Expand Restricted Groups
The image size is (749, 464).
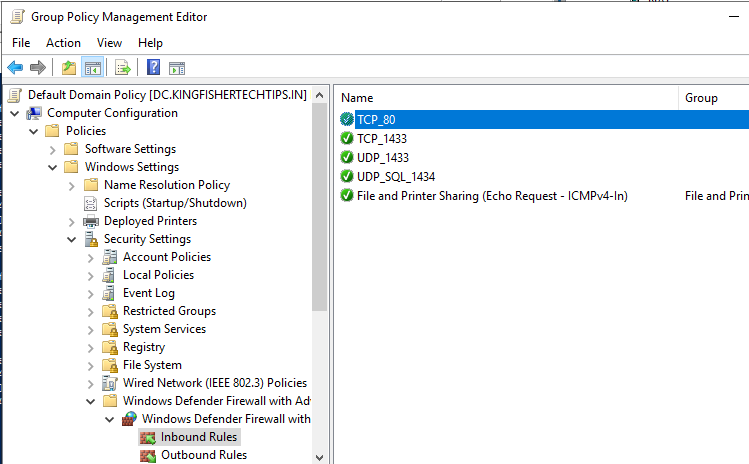(x=91, y=312)
